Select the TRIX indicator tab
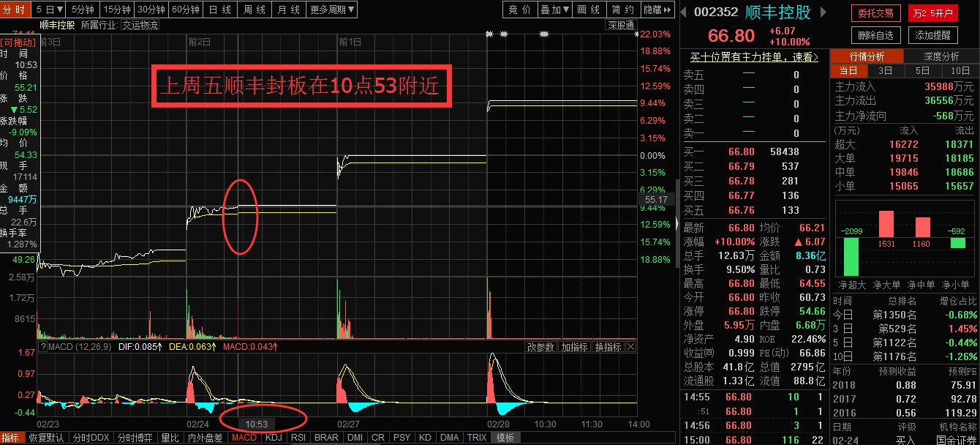The width and height of the screenshot is (980, 445). point(477,438)
